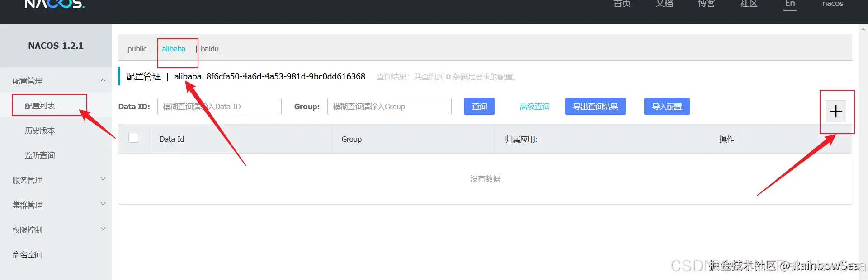This screenshot has height=280, width=868.
Task: Open 首页 in the top navigation
Action: coord(622,4)
